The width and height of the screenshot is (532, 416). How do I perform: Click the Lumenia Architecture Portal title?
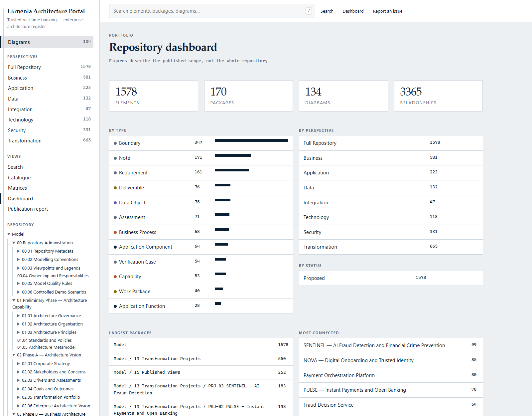[x=46, y=11]
